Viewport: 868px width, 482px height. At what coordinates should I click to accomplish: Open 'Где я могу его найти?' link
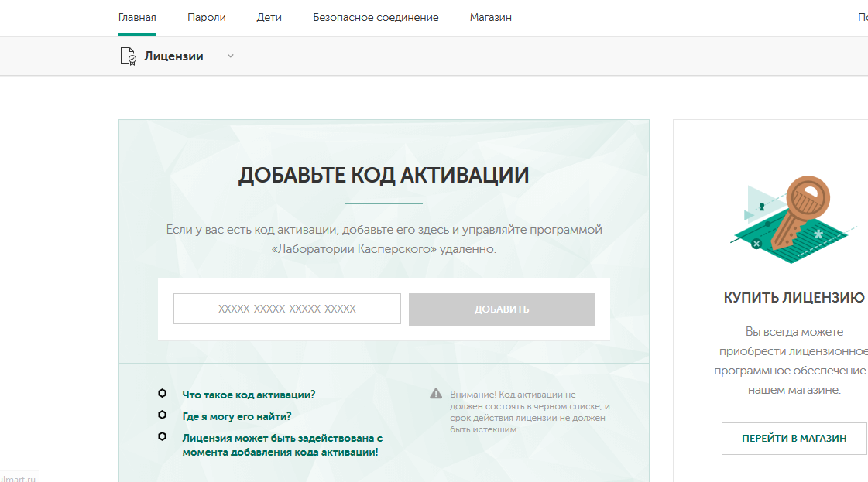point(237,416)
